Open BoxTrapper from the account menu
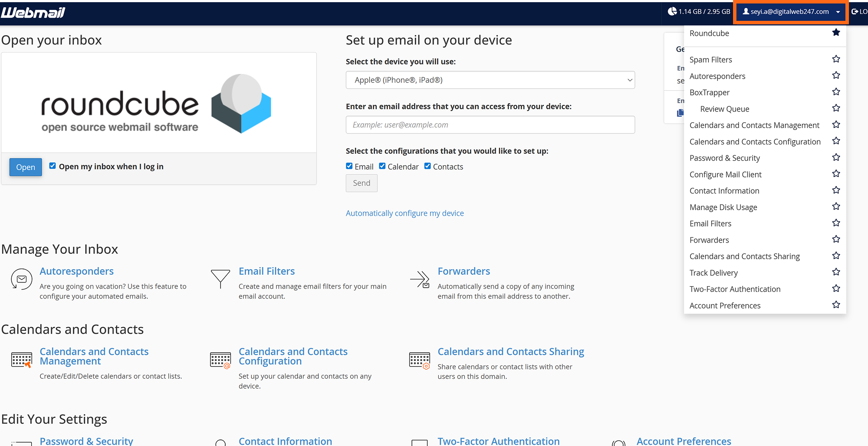Image resolution: width=868 pixels, height=446 pixels. (710, 92)
